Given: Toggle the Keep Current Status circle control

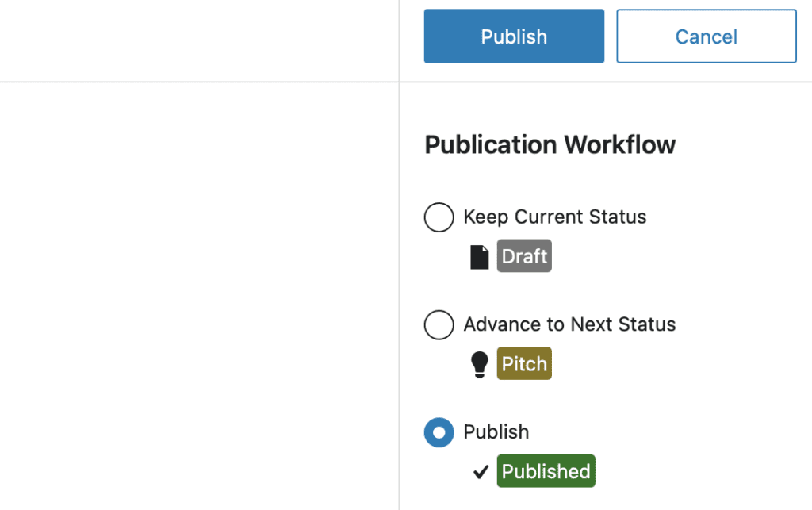Looking at the screenshot, I should (439, 217).
